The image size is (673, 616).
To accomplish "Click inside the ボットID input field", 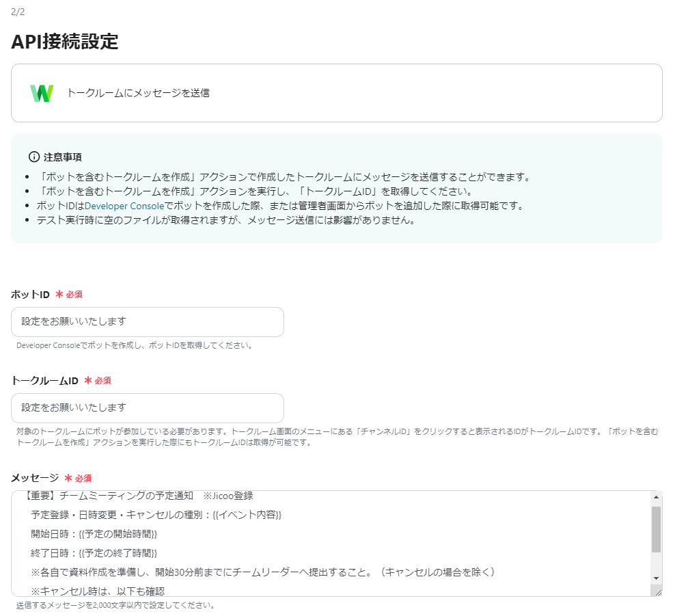I will tap(147, 321).
